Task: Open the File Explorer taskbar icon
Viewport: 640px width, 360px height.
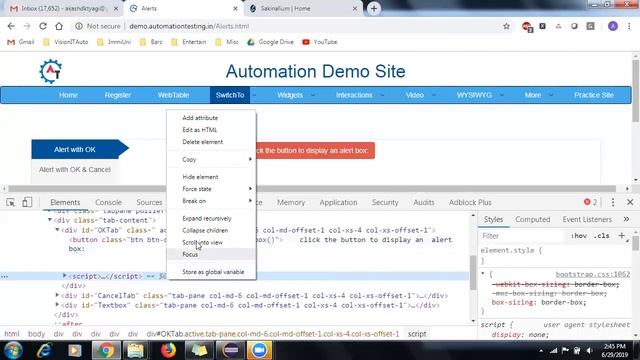Action: point(136,350)
